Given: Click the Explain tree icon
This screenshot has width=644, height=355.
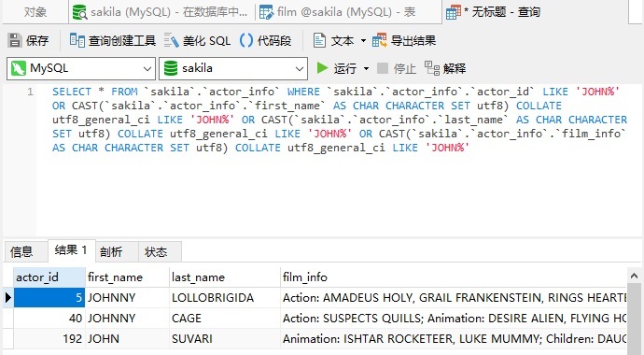Looking at the screenshot, I should pyautogui.click(x=431, y=68).
